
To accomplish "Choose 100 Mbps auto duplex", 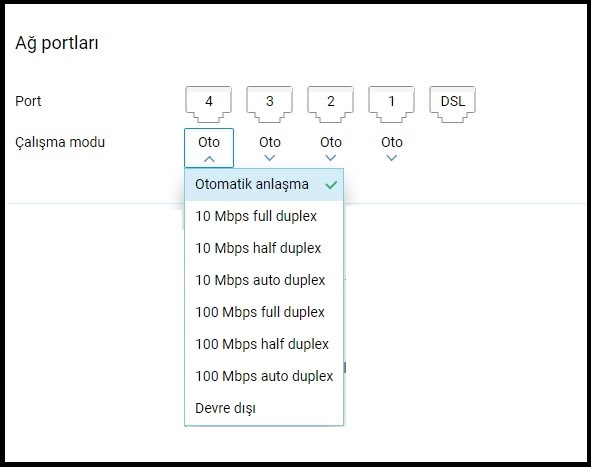I will (x=264, y=376).
